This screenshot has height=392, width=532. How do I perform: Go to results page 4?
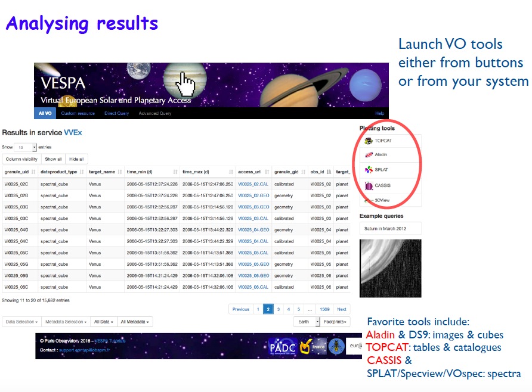point(289,309)
